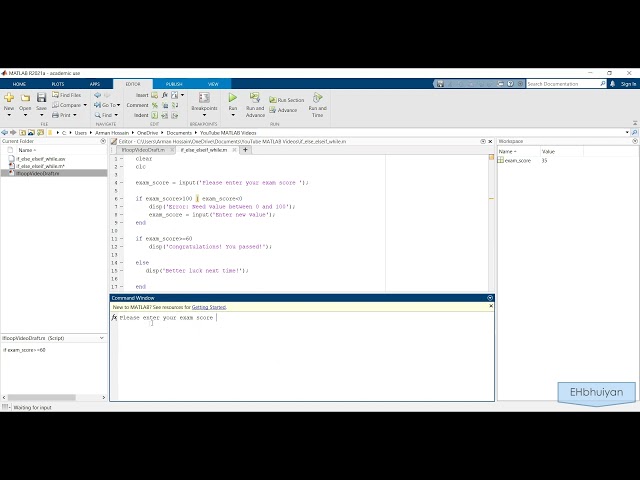Click the fx insert function icon in ribbon
The image size is (640, 480).
[164, 95]
